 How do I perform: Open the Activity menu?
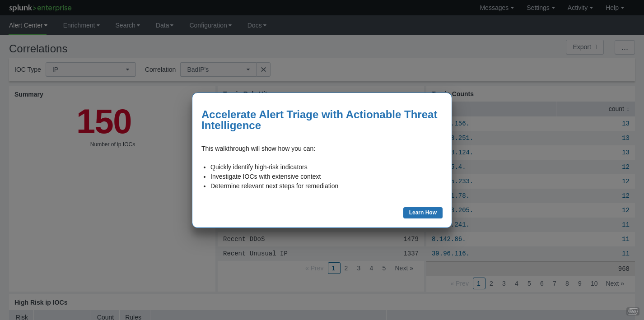(580, 8)
